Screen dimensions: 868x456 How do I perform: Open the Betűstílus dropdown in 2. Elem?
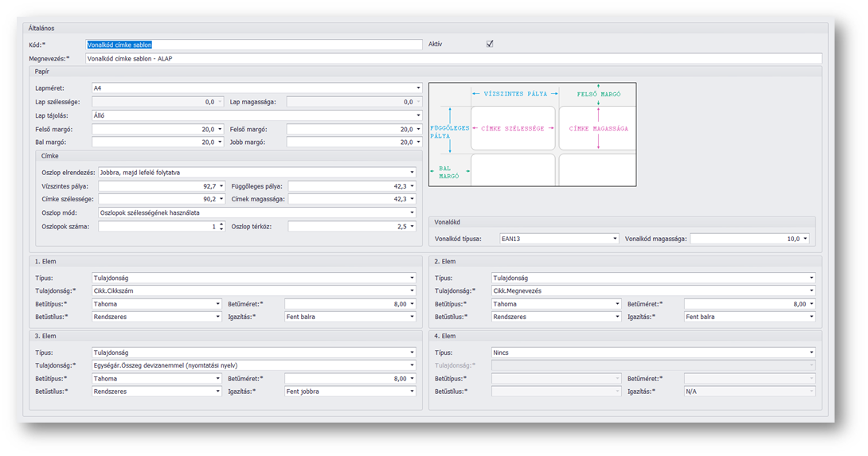(x=617, y=317)
